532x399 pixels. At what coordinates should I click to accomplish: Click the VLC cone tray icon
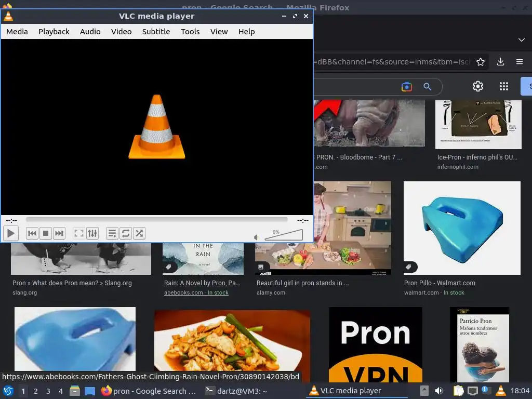point(501,391)
